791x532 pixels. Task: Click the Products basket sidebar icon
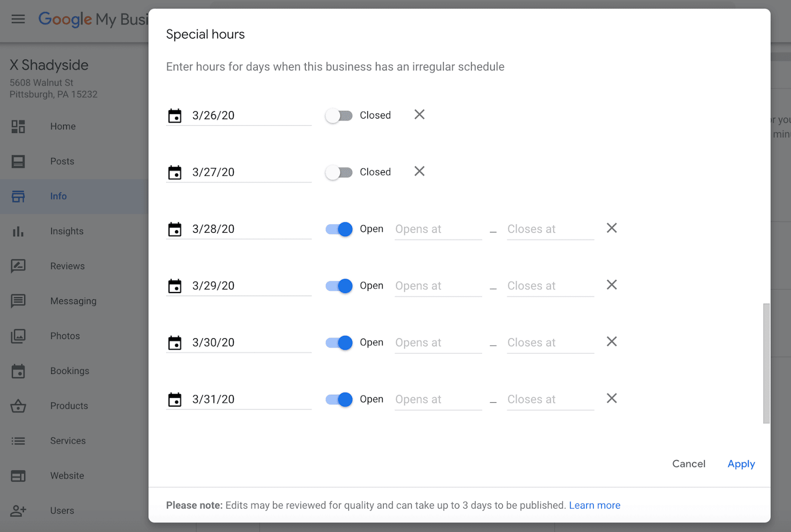click(18, 406)
